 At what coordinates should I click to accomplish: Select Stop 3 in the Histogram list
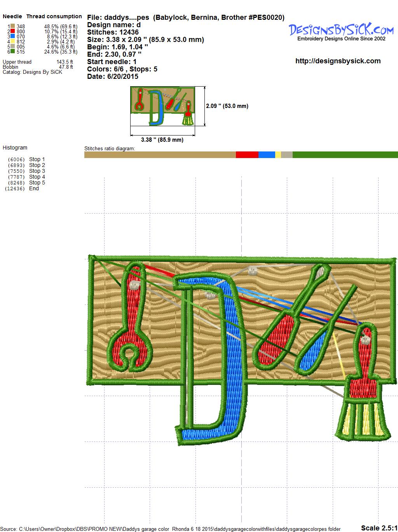pyautogui.click(x=37, y=171)
